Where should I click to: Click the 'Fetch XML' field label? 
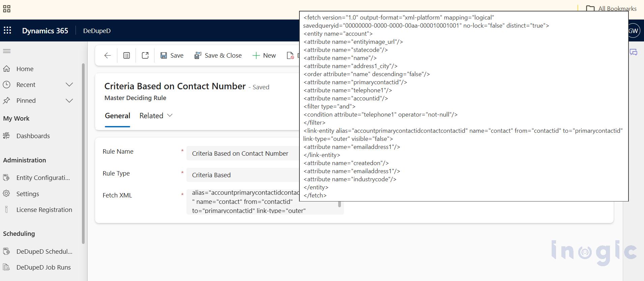pos(117,195)
